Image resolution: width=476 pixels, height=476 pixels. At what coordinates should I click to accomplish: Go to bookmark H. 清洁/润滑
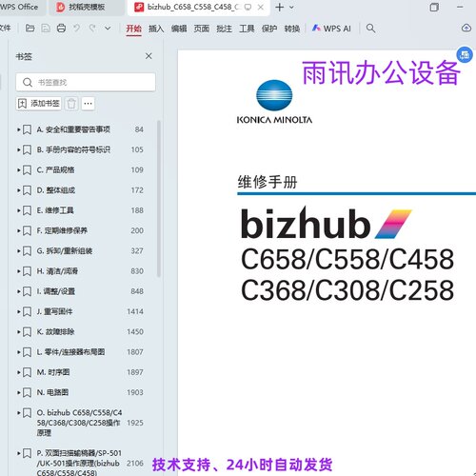(x=57, y=271)
